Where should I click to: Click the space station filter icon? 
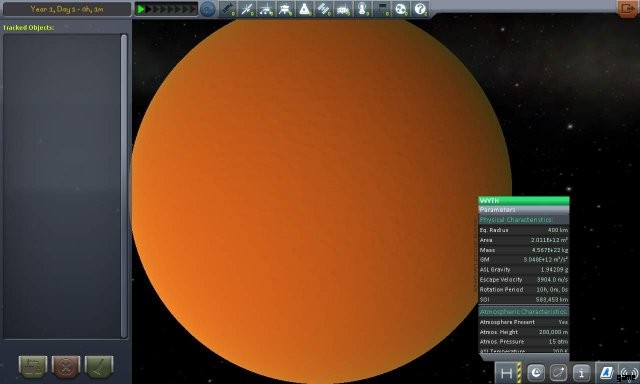tap(324, 9)
